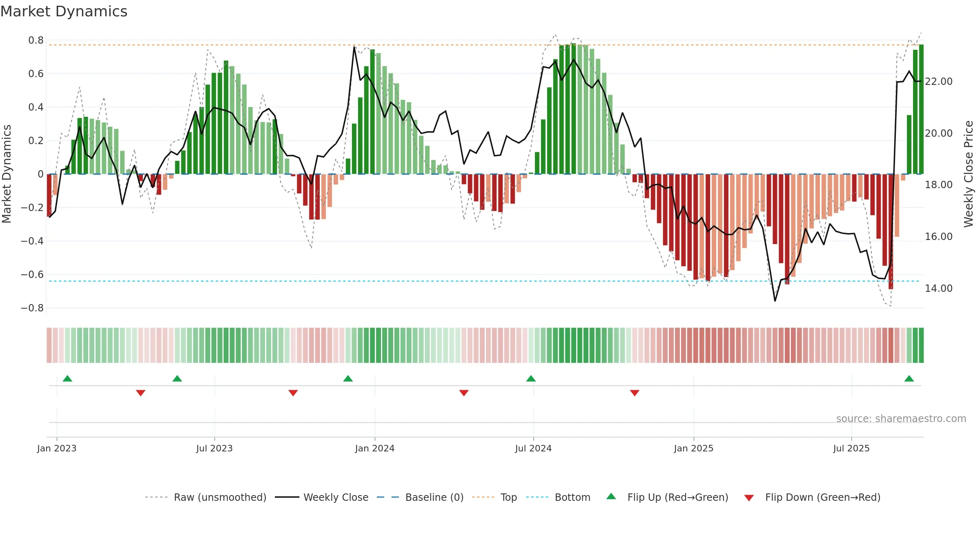Select the red flip-down marker in autumn 2023

[293, 393]
